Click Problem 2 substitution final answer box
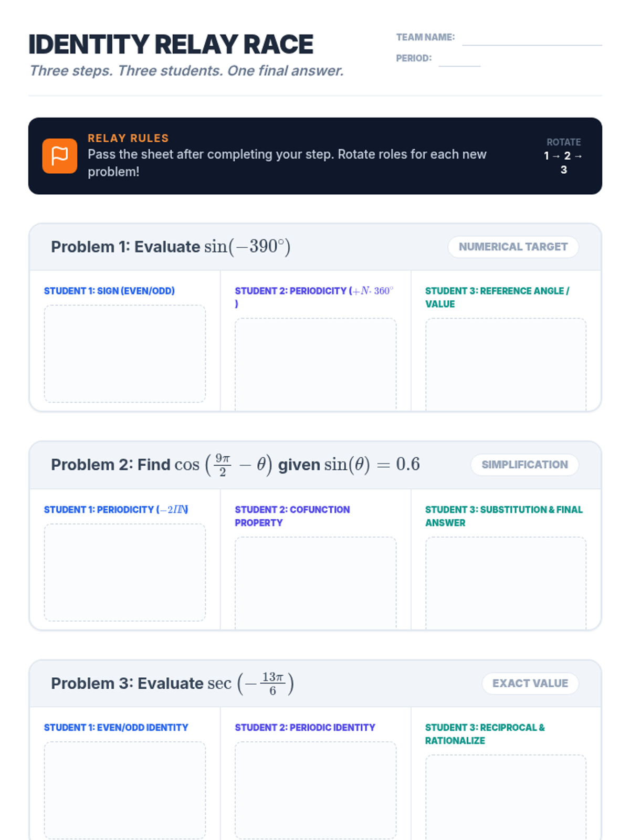The height and width of the screenshot is (840, 630). click(x=506, y=582)
